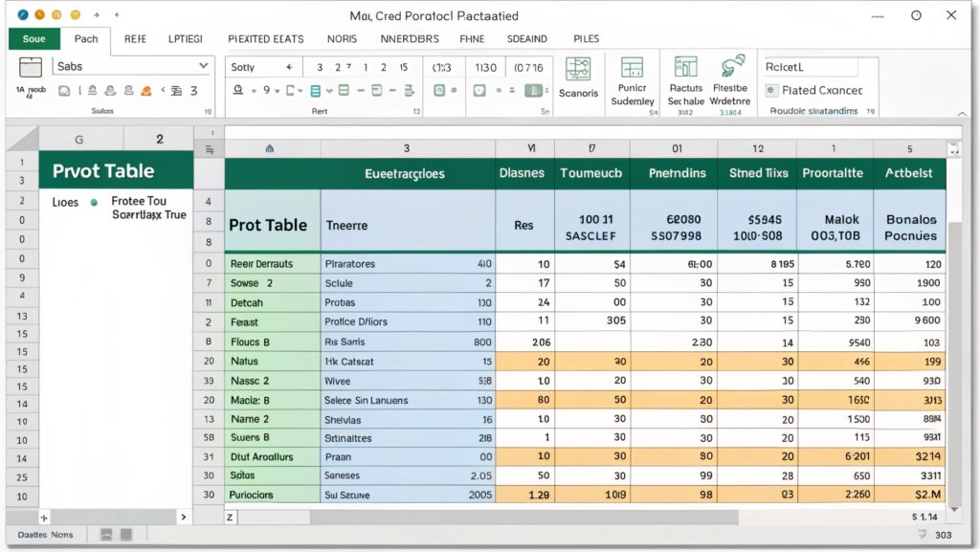Click the green house icon in column header
The image size is (980, 552).
click(x=269, y=148)
